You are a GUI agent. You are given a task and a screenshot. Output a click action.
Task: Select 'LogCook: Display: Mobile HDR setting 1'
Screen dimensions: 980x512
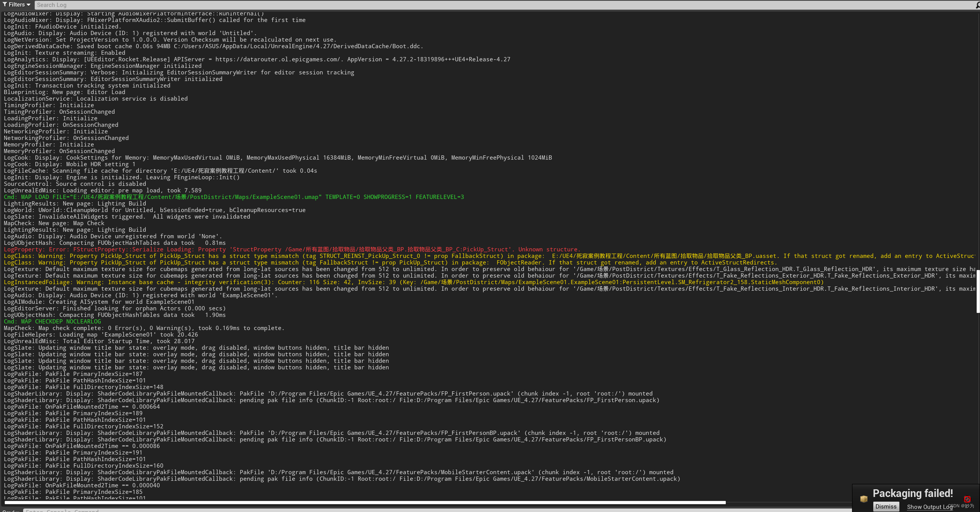(x=69, y=164)
